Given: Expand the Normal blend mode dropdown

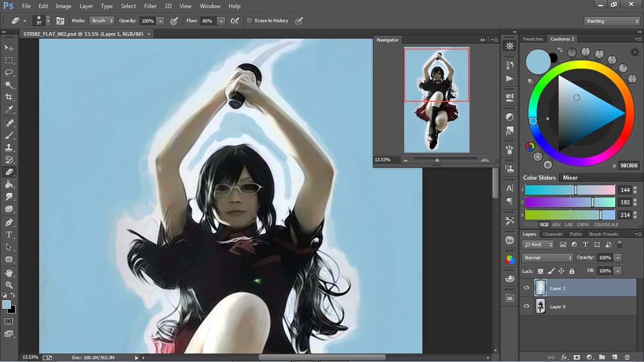Looking at the screenshot, I should 547,258.
